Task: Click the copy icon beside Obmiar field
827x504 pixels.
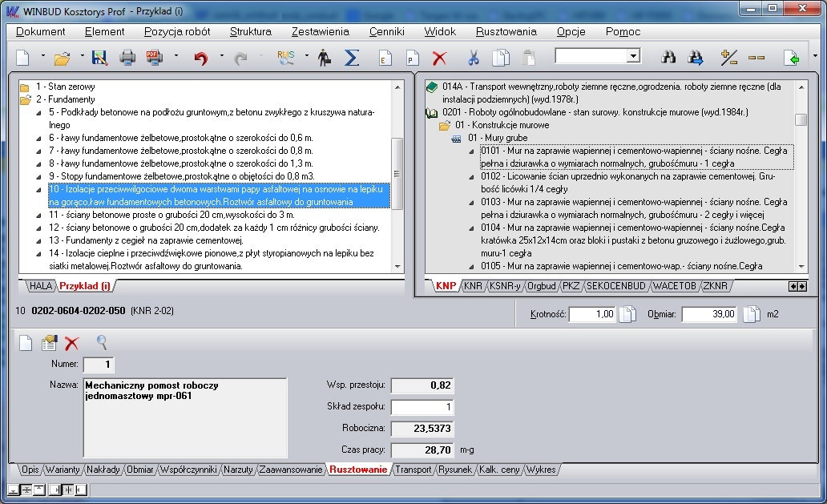Action: point(752,314)
